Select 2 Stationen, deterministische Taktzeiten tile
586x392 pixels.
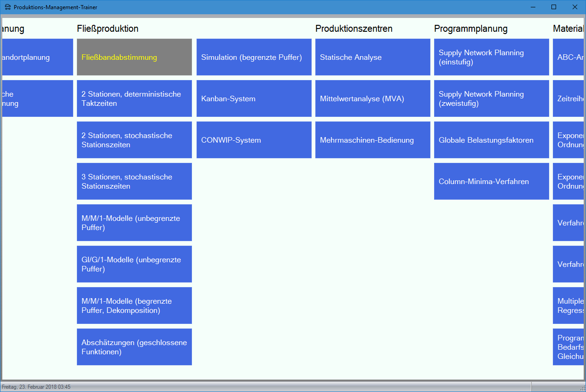[134, 98]
